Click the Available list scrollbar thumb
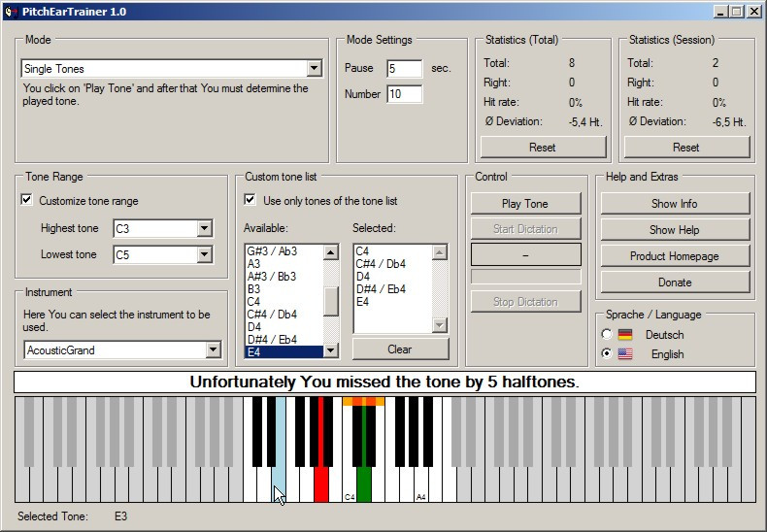 (331, 302)
